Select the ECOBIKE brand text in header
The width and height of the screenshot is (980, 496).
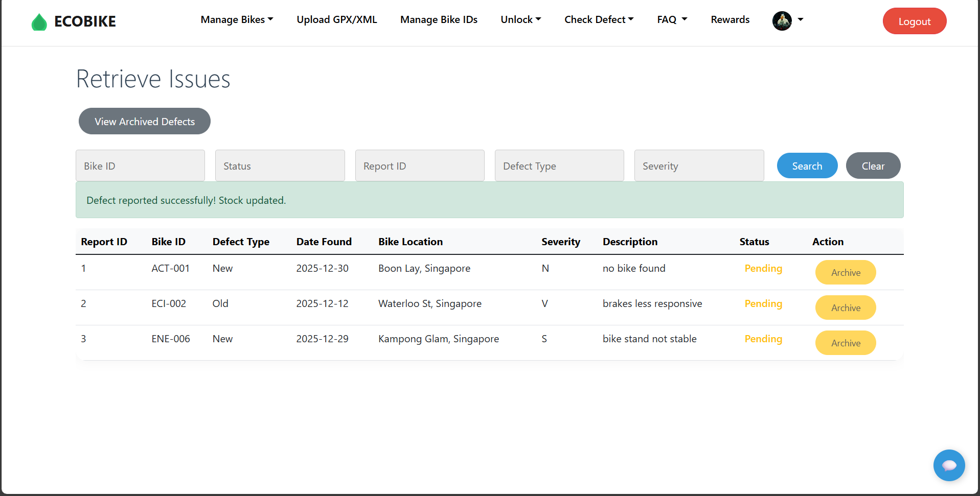point(85,21)
